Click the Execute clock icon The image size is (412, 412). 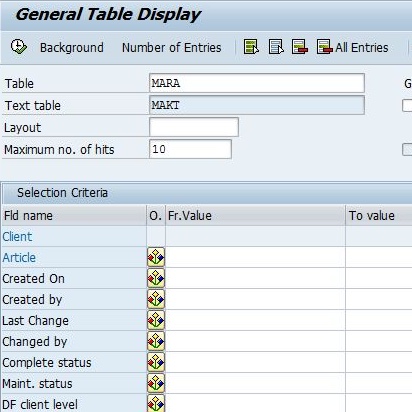point(19,47)
